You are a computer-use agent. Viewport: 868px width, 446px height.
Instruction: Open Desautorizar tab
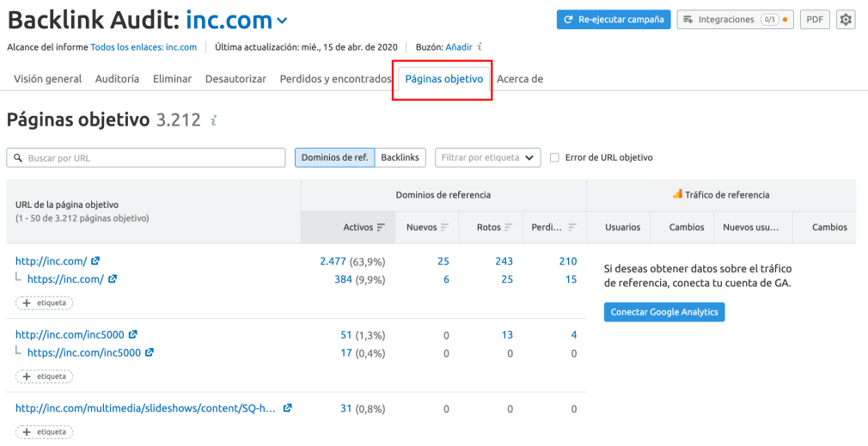pos(235,78)
